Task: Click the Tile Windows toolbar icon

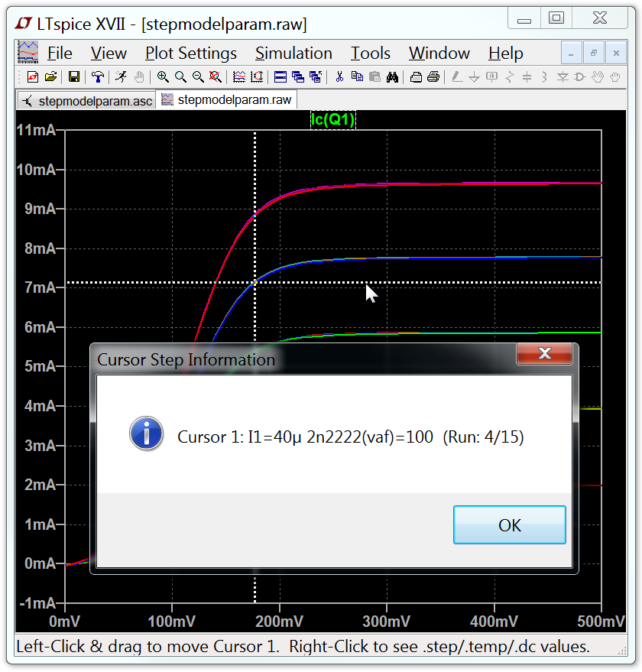Action: tap(280, 76)
